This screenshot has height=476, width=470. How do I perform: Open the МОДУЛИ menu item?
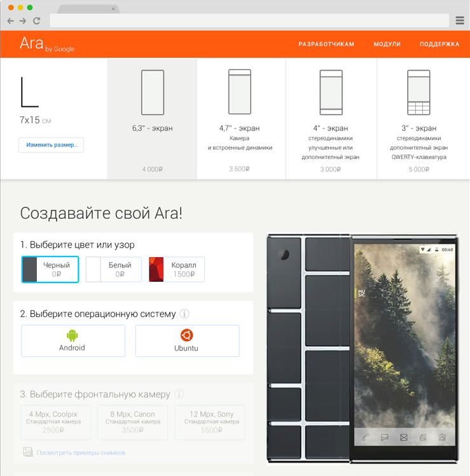[387, 44]
